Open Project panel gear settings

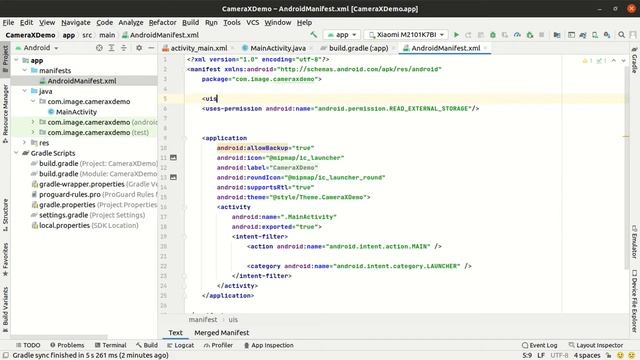coord(139,48)
